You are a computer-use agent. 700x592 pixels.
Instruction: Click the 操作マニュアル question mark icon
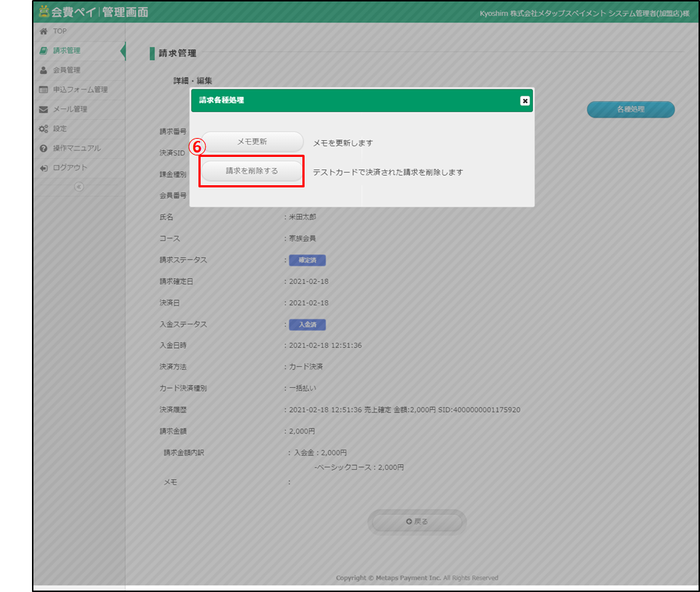click(x=44, y=148)
